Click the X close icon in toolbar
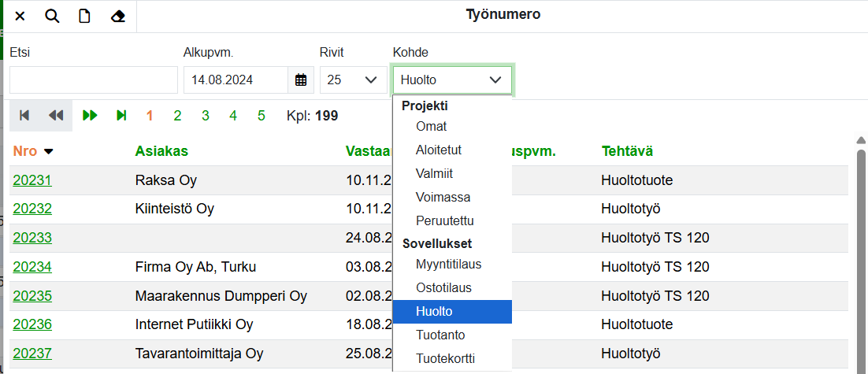The height and width of the screenshot is (374, 868). 20,17
